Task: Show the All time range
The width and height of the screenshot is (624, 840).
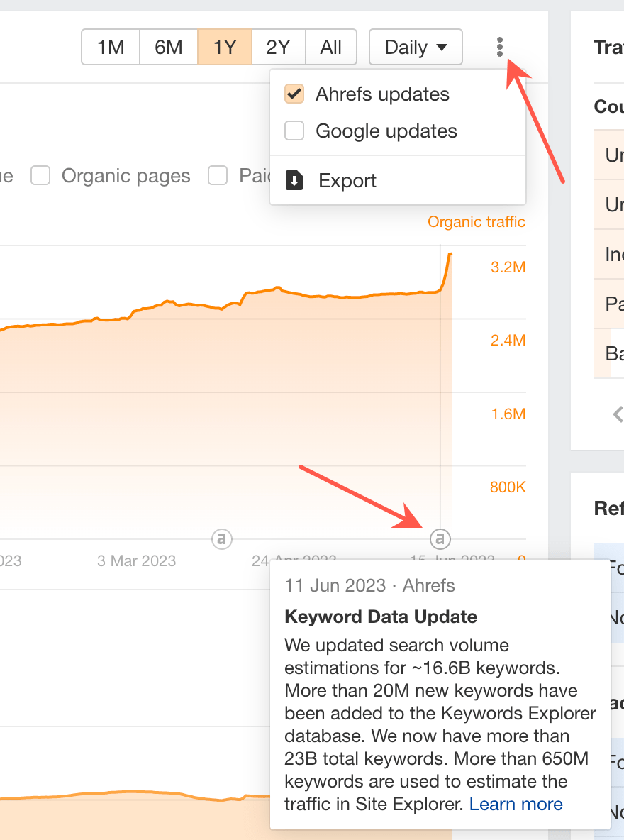Action: point(331,48)
